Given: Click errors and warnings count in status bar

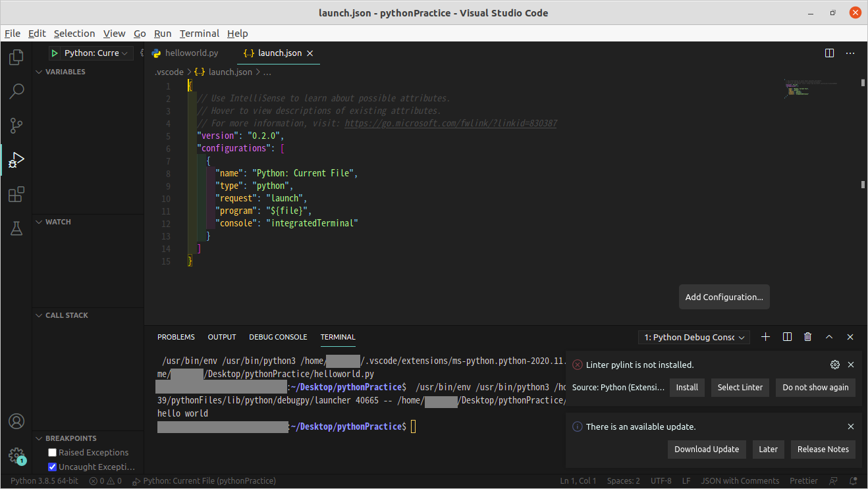Looking at the screenshot, I should point(105,481).
